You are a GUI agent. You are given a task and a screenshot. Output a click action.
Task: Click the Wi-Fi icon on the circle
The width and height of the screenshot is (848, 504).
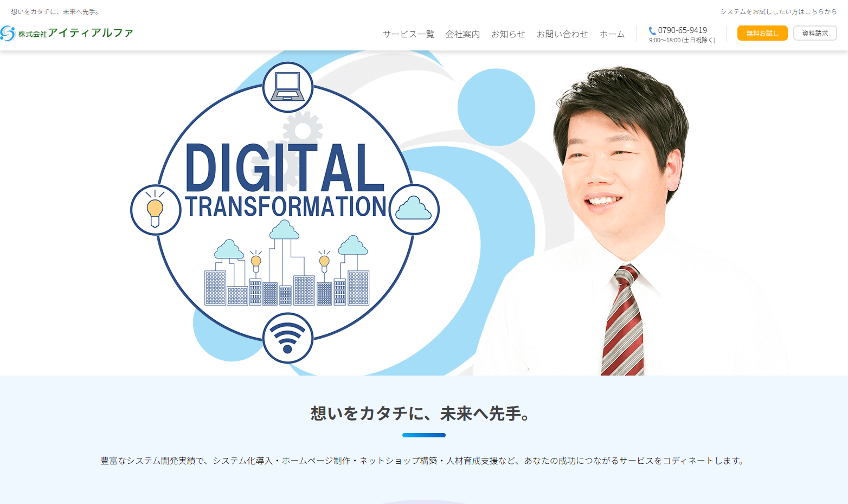coord(288,338)
